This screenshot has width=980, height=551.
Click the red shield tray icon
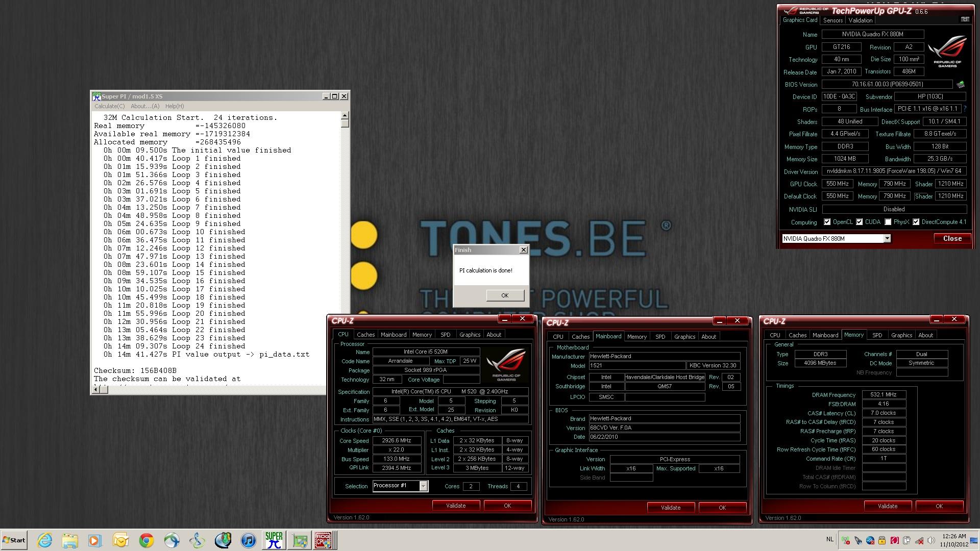tap(894, 540)
